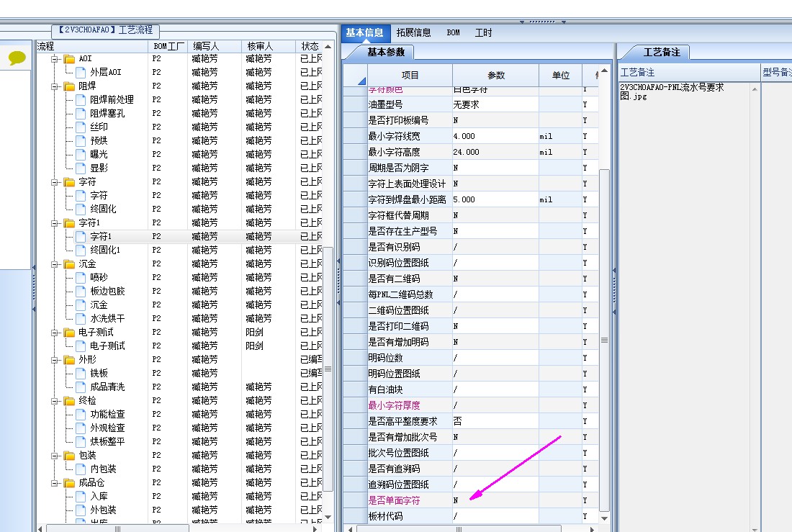
Task: Select the 字符1 process tree item
Action: click(101, 236)
